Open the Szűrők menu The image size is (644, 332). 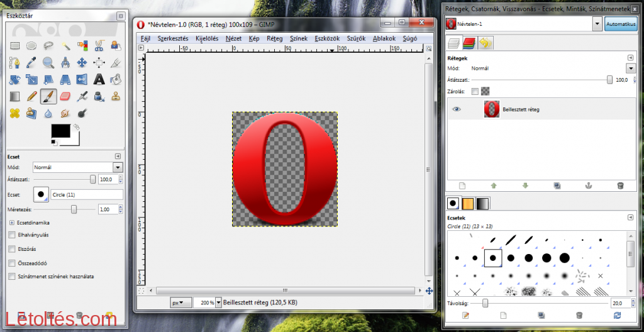tap(357, 38)
